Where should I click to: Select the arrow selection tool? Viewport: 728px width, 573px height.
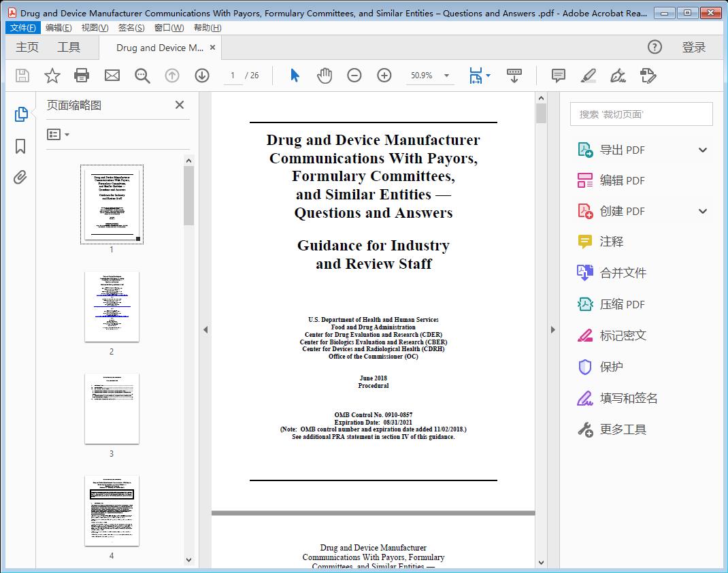point(295,76)
